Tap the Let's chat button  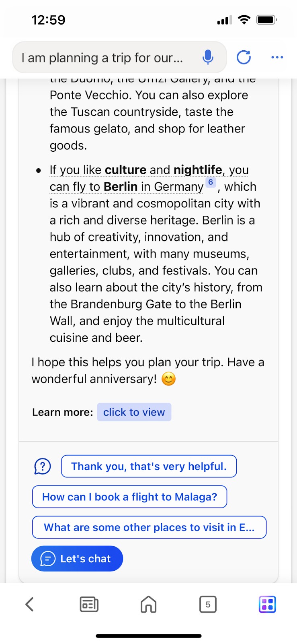(77, 559)
